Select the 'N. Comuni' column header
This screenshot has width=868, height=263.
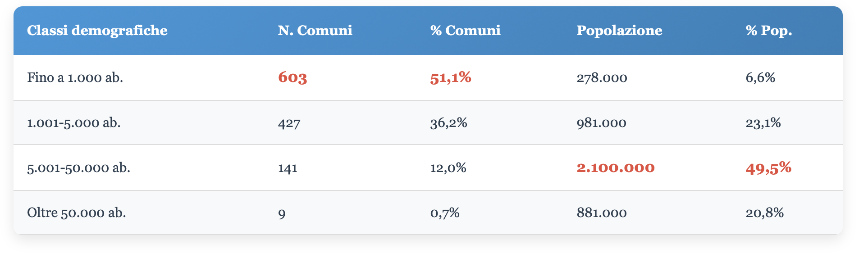315,31
